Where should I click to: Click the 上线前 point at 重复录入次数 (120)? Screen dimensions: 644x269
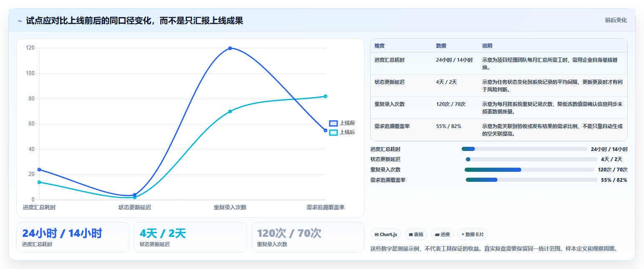point(230,48)
